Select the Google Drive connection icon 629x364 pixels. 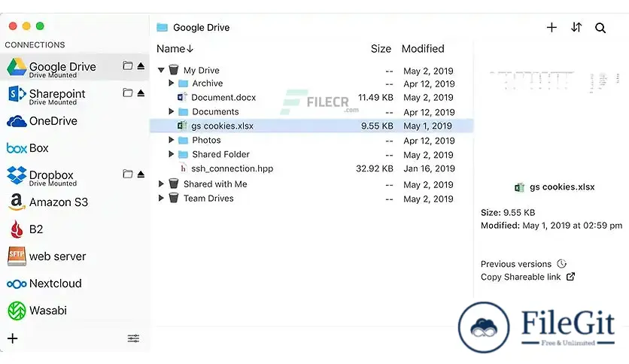coord(17,67)
